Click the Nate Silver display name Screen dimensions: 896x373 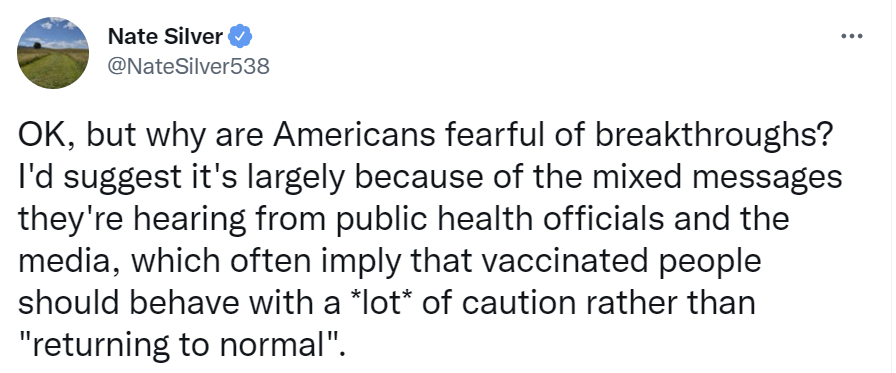coord(165,37)
